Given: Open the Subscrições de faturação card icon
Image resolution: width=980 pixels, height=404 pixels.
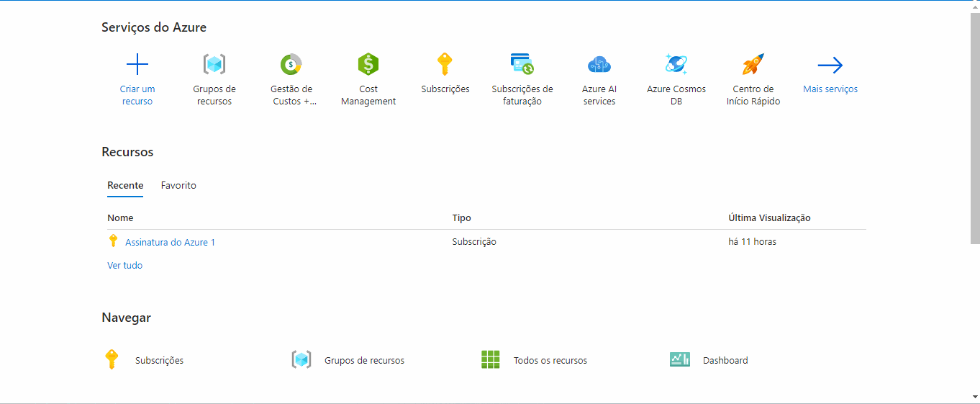Looking at the screenshot, I should 522,65.
